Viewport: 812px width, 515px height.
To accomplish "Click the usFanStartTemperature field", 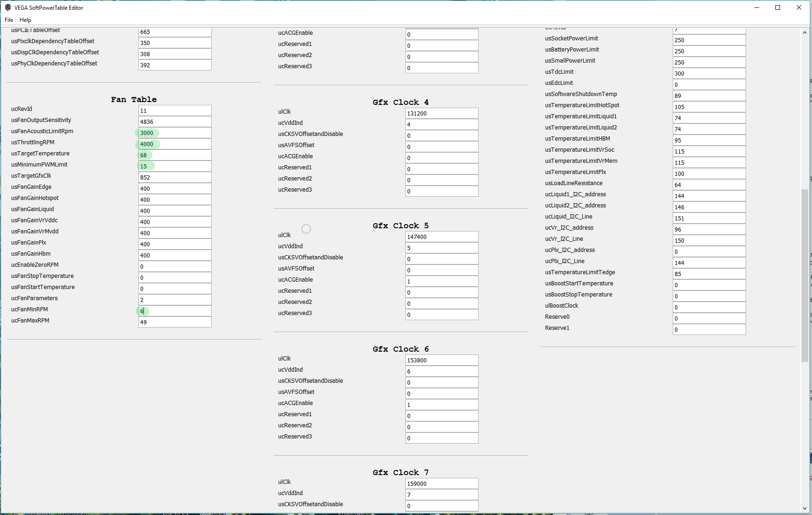I will [175, 289].
